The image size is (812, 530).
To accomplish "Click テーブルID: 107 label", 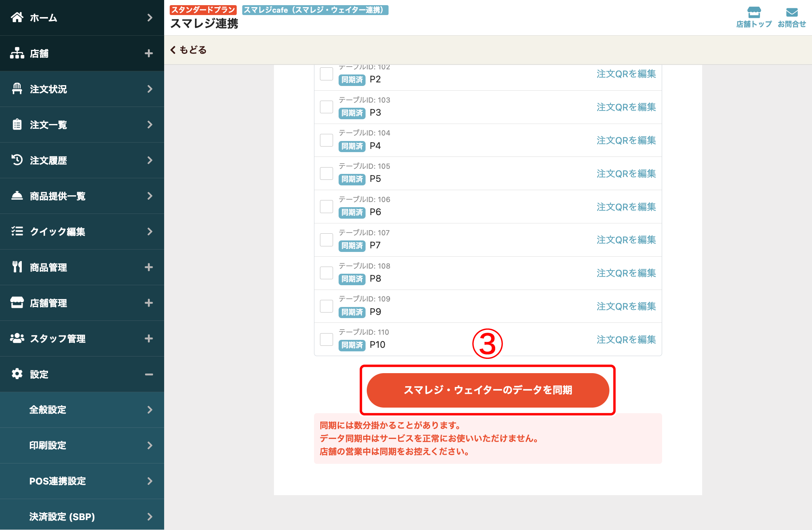I will (x=364, y=233).
